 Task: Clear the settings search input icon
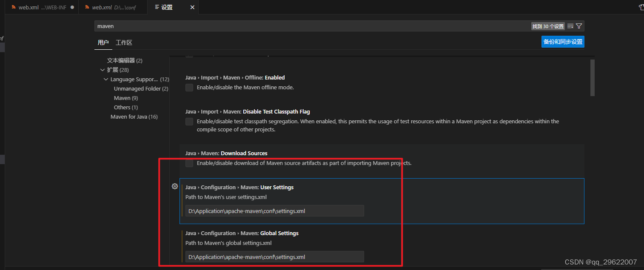[570, 26]
